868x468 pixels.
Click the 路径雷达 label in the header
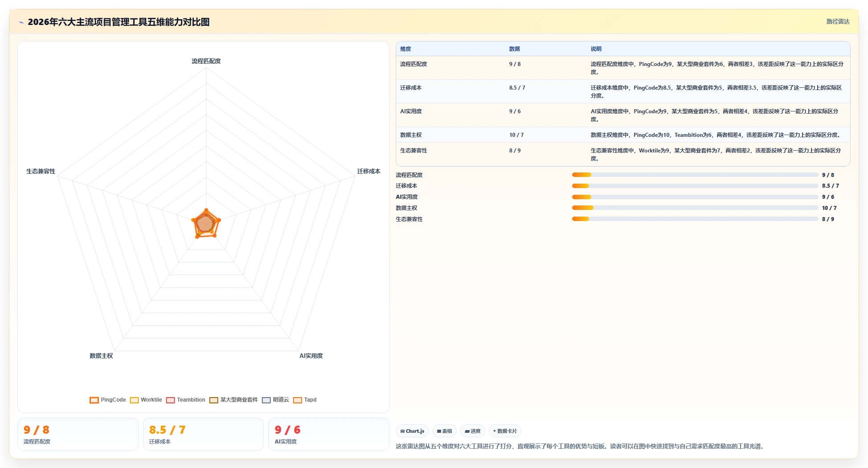(838, 21)
